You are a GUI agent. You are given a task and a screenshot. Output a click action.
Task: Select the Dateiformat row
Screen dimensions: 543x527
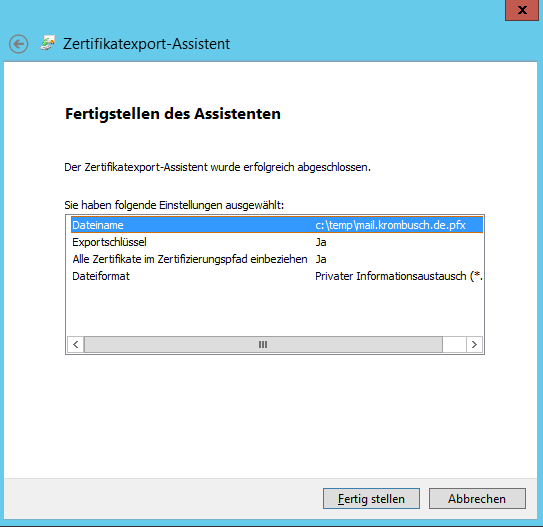[277, 276]
